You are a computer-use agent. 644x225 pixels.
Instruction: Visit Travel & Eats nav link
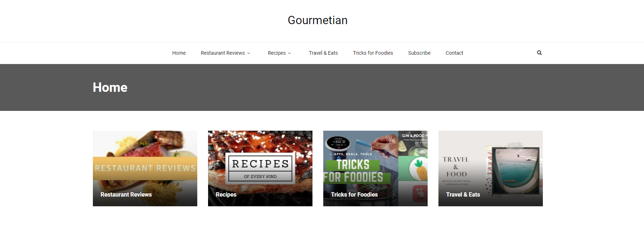point(323,53)
